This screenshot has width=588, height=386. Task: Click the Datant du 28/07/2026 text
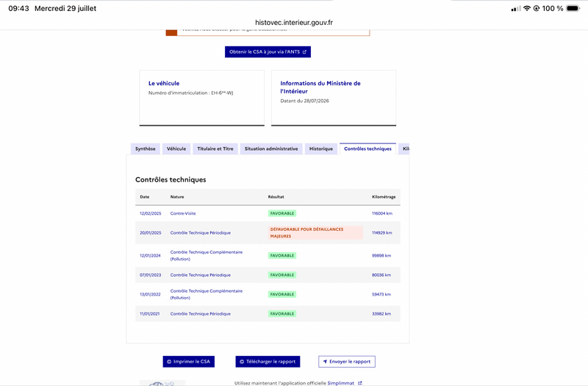pyautogui.click(x=304, y=101)
